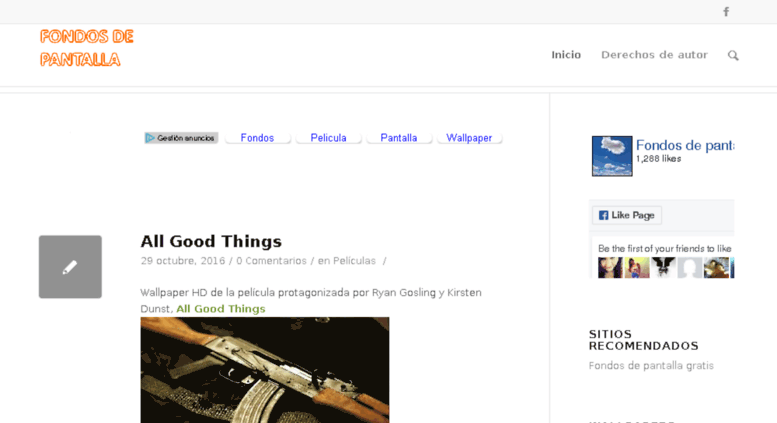This screenshot has width=777, height=423.
Task: Click the Wallpaper ad link
Action: [469, 138]
